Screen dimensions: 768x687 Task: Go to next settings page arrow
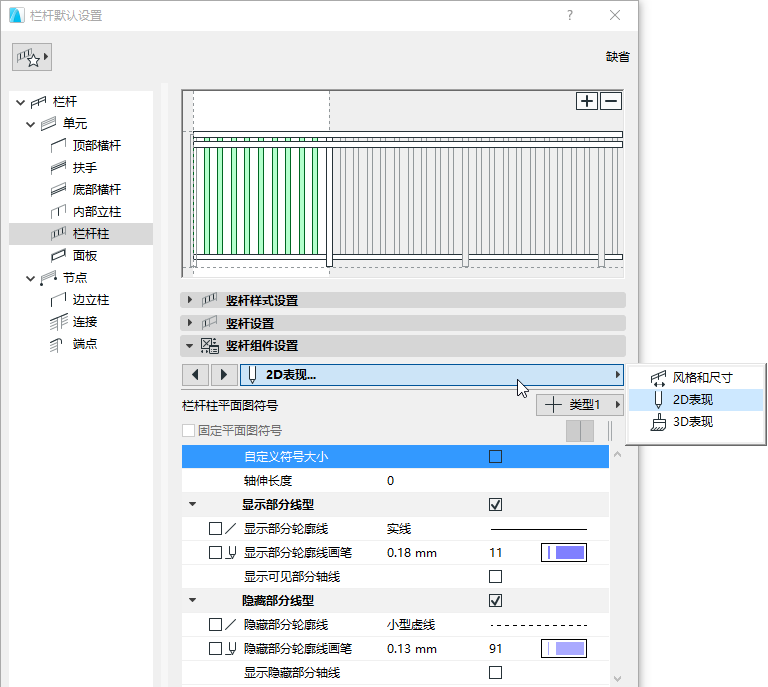[x=224, y=375]
